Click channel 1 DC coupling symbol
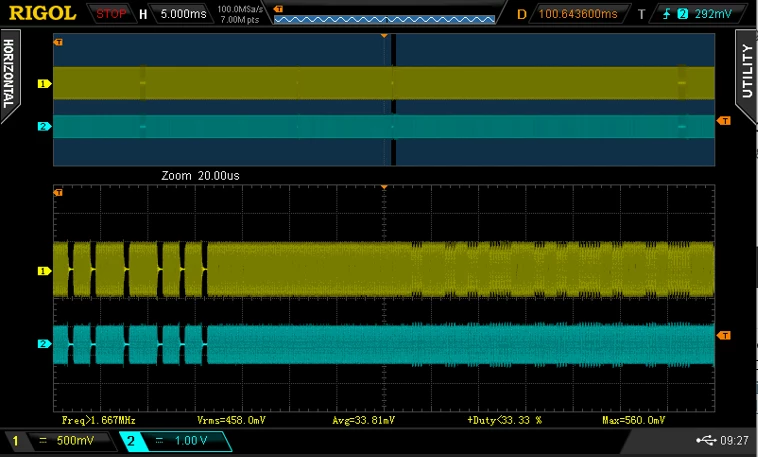This screenshot has width=758, height=457. pyautogui.click(x=43, y=441)
